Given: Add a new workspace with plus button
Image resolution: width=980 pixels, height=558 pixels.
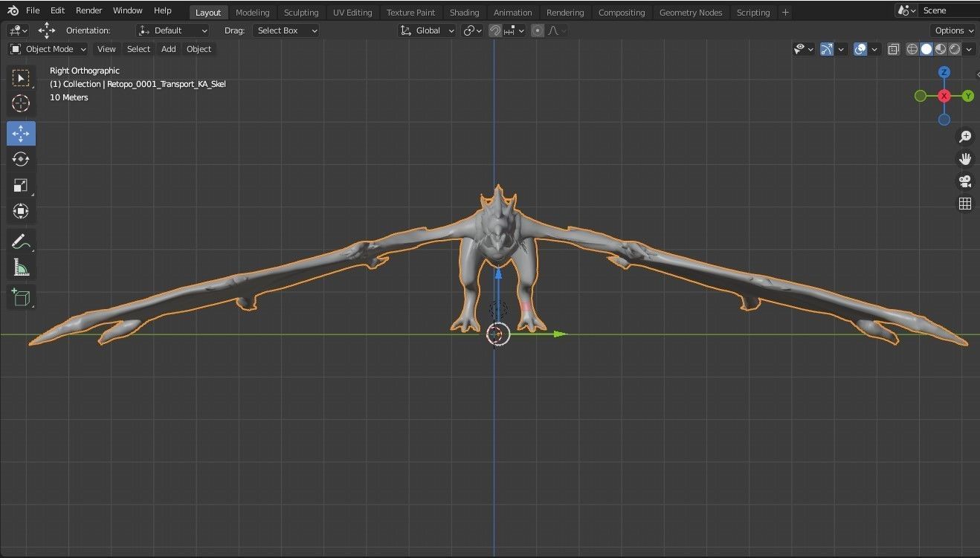Looking at the screenshot, I should [x=785, y=13].
